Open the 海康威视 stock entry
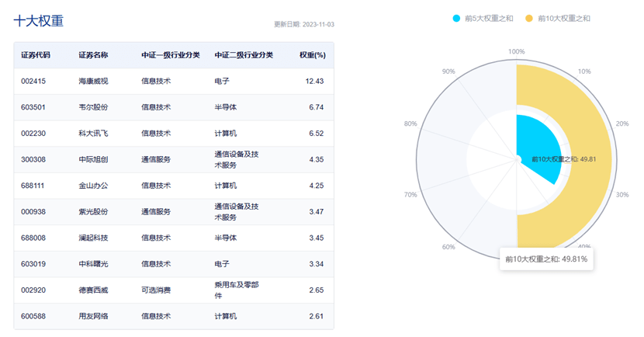Image resolution: width=644 pixels, height=337 pixels. (x=93, y=81)
